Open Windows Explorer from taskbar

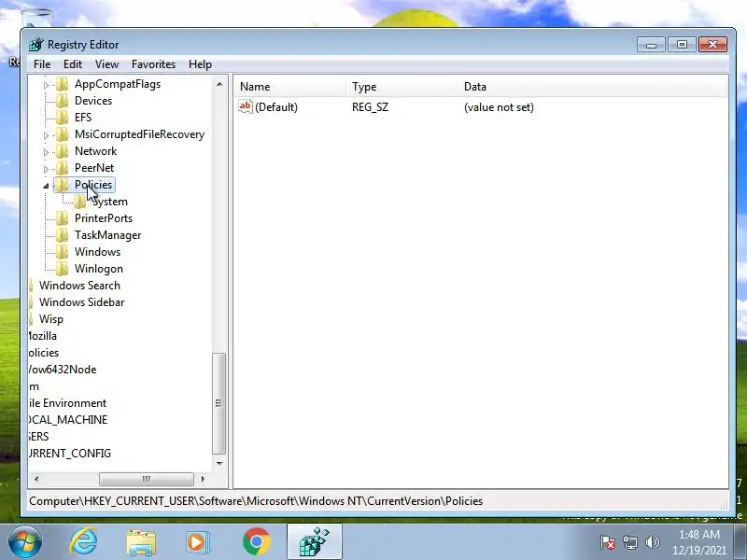pos(141,542)
